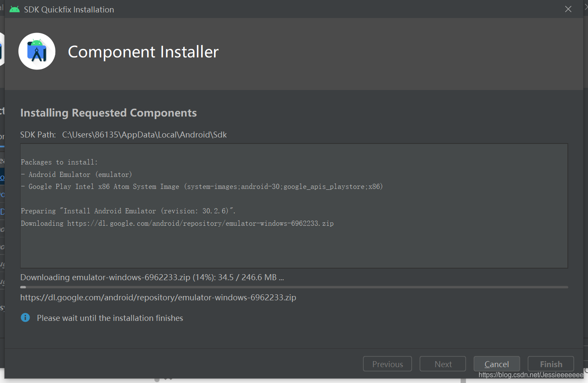Click the green Android icon in title bar
Viewport: 588px width, 383px height.
(x=15, y=9)
